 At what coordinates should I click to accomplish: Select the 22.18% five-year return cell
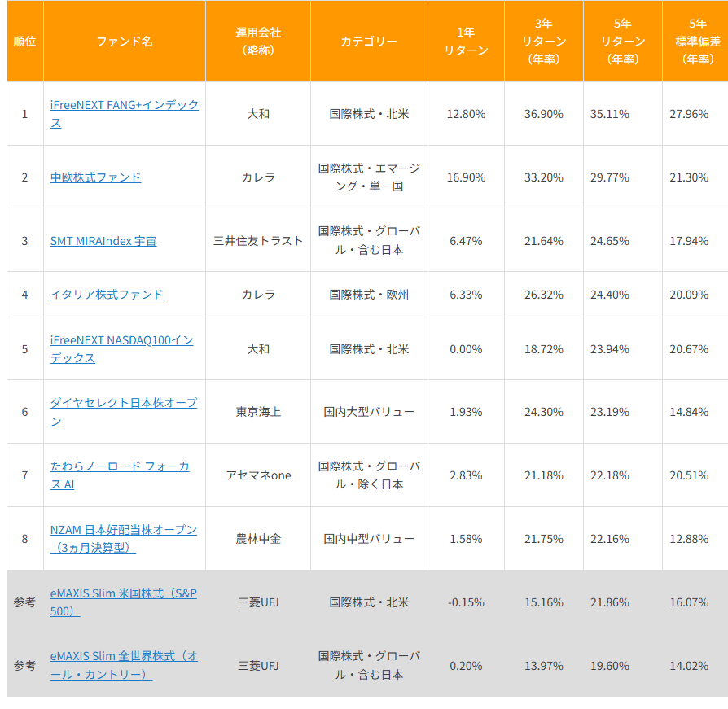pyautogui.click(x=623, y=475)
